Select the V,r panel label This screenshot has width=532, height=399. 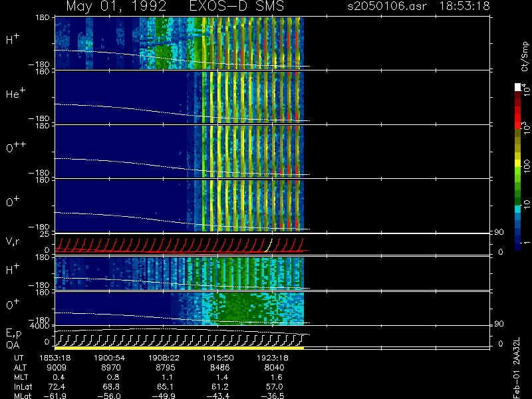point(13,241)
